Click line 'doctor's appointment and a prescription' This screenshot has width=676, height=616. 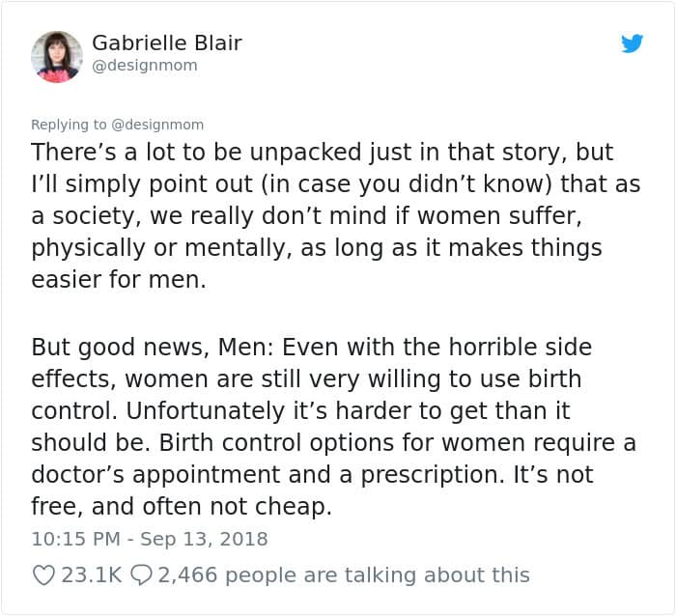pyautogui.click(x=312, y=475)
